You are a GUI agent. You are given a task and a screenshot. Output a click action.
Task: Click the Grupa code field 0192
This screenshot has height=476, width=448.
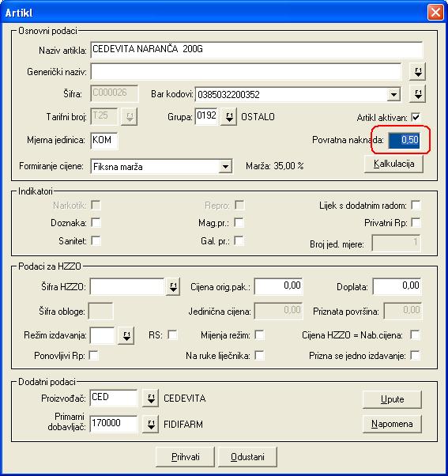click(x=206, y=116)
